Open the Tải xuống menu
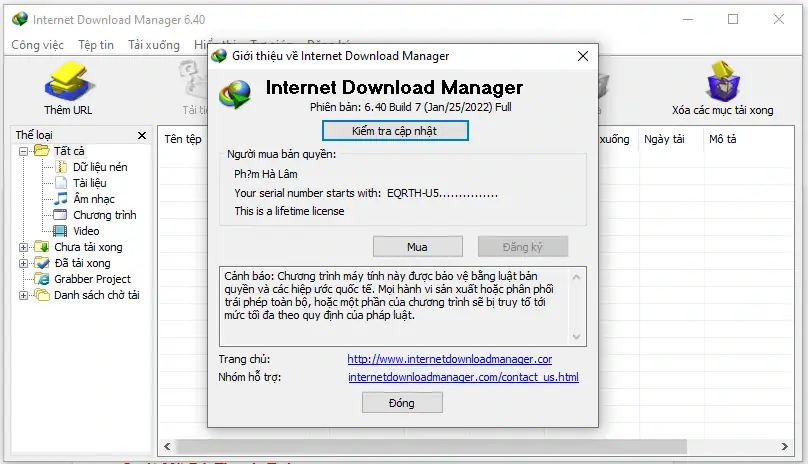 pyautogui.click(x=154, y=45)
